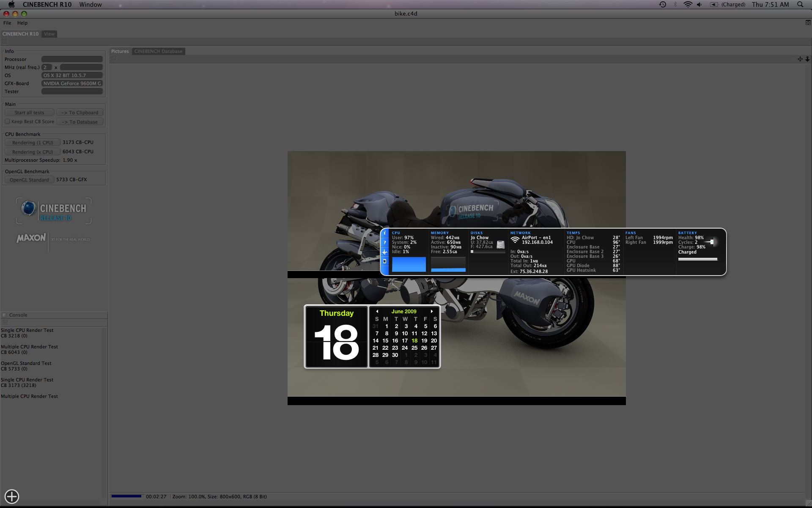The width and height of the screenshot is (812, 508).
Task: Open the File menu
Action: pos(7,23)
